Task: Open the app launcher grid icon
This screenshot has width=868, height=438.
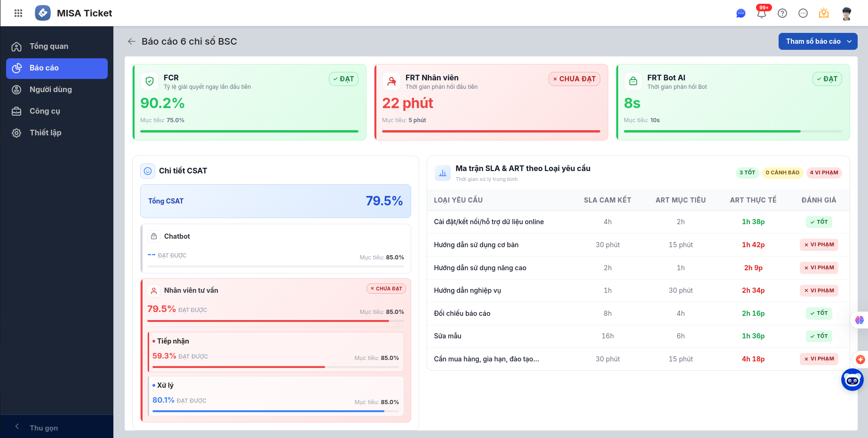Action: 18,13
